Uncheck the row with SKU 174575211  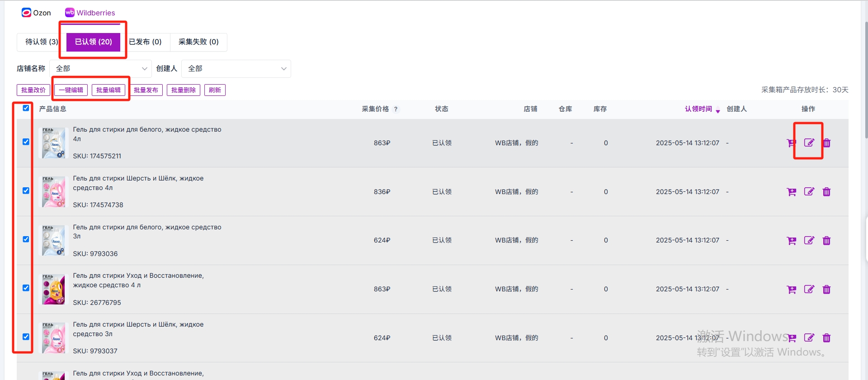26,142
